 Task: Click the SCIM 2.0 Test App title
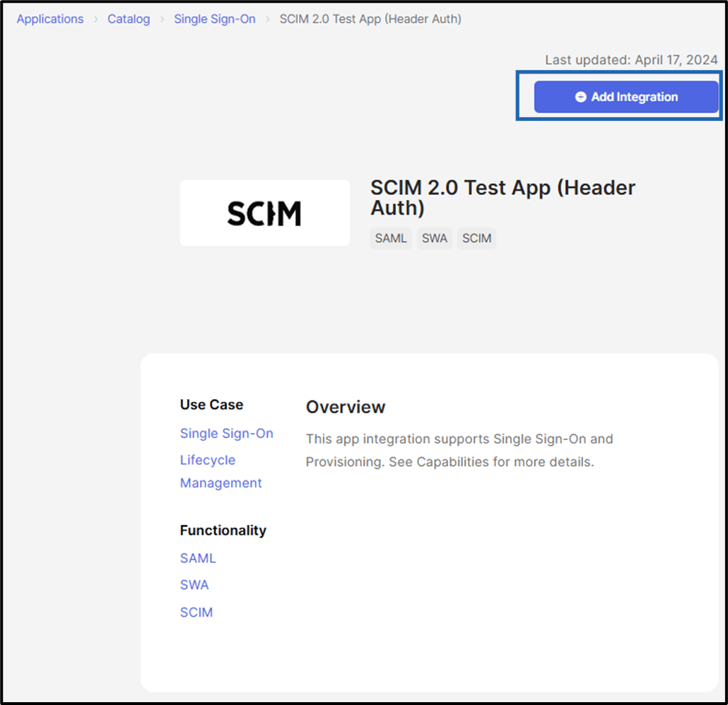(x=503, y=197)
